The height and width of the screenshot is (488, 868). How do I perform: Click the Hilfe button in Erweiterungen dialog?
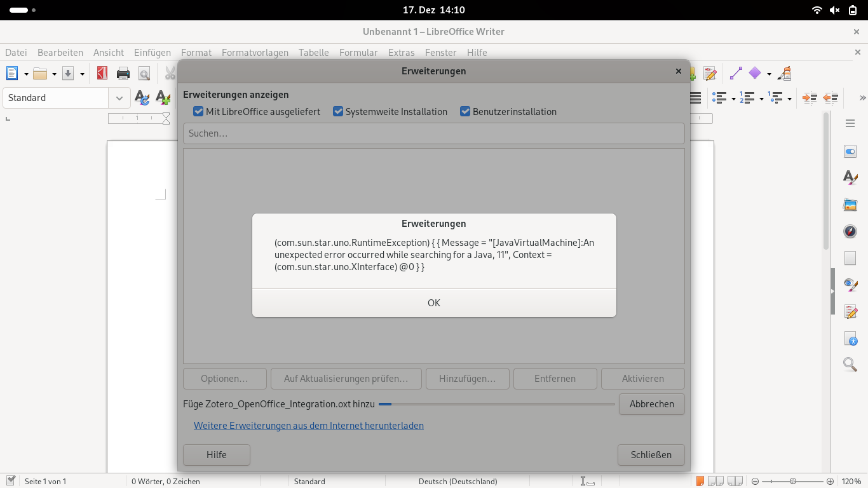point(217,455)
